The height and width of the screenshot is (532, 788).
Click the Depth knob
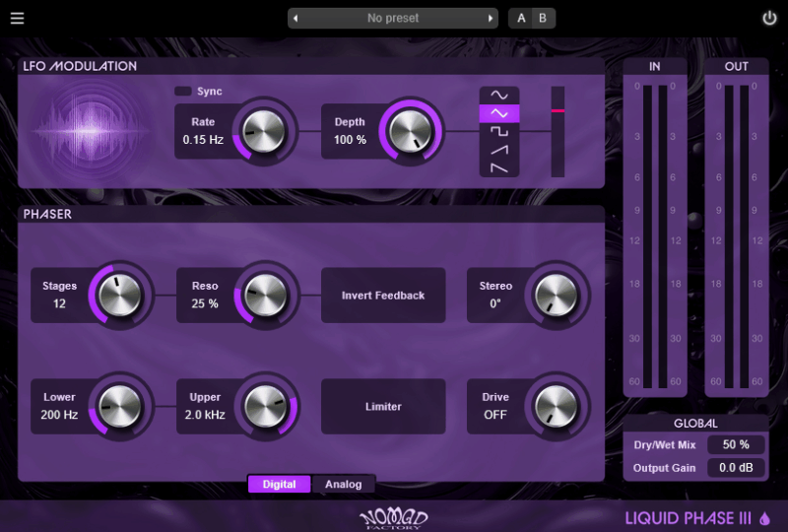411,131
